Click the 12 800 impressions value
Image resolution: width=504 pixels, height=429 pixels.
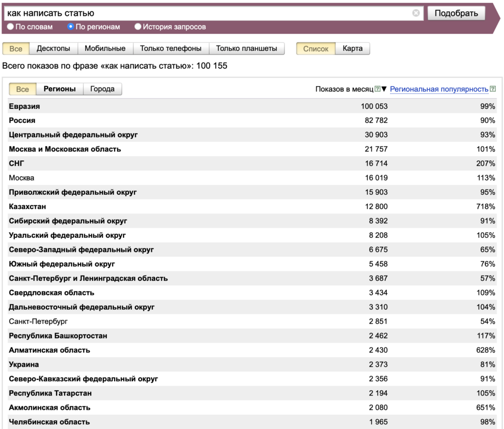point(376,207)
